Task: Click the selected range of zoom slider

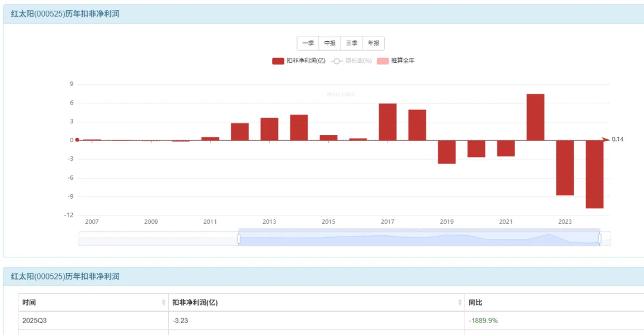Action: pos(419,239)
